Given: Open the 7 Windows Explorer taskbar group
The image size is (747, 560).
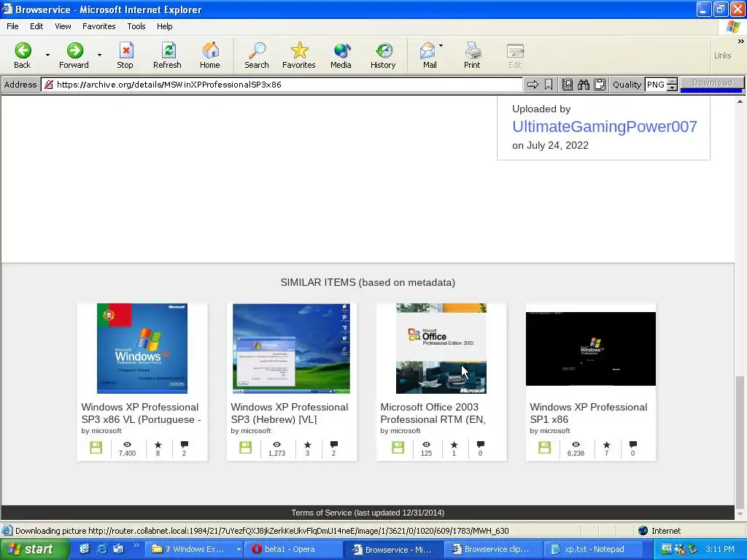Looking at the screenshot, I should [x=194, y=549].
